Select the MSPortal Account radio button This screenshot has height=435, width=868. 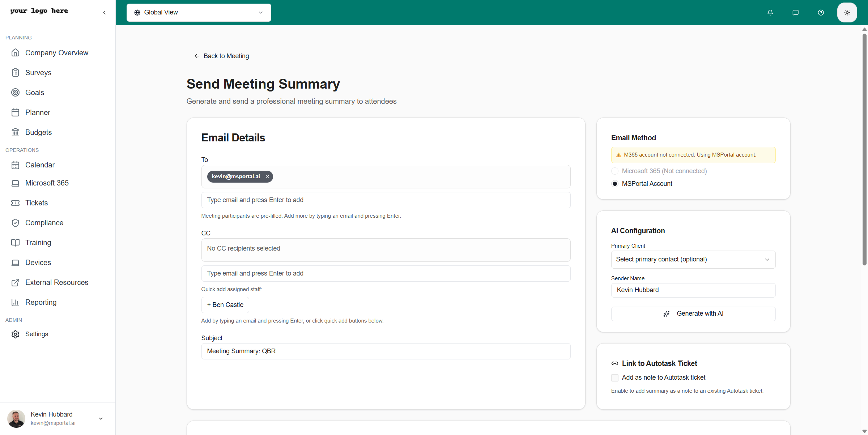(x=615, y=184)
